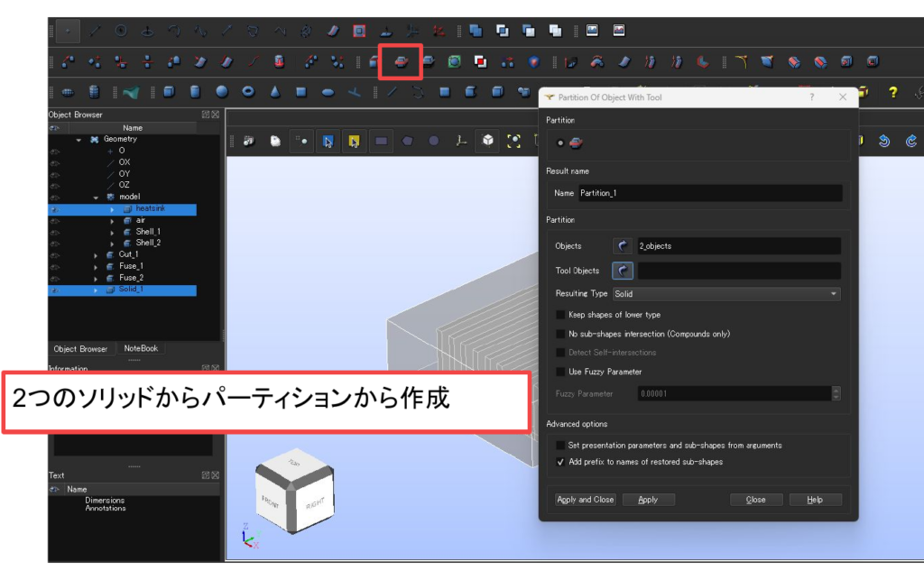Screen dimensions: 924x580
Task: Click the sphere primitive icon in toolbar
Action: tap(222, 92)
